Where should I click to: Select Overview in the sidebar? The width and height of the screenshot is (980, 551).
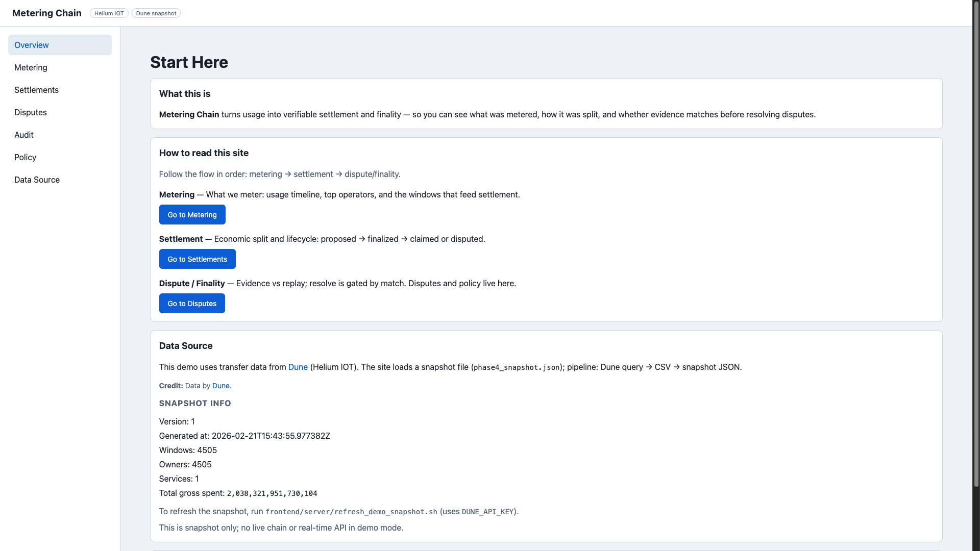pyautogui.click(x=31, y=45)
